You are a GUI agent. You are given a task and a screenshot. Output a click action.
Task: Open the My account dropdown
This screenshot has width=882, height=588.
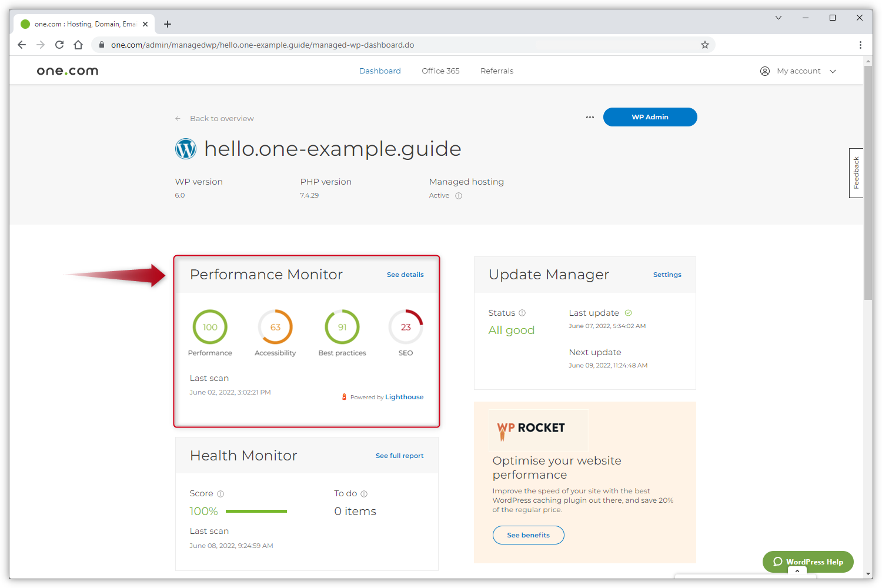[799, 71]
